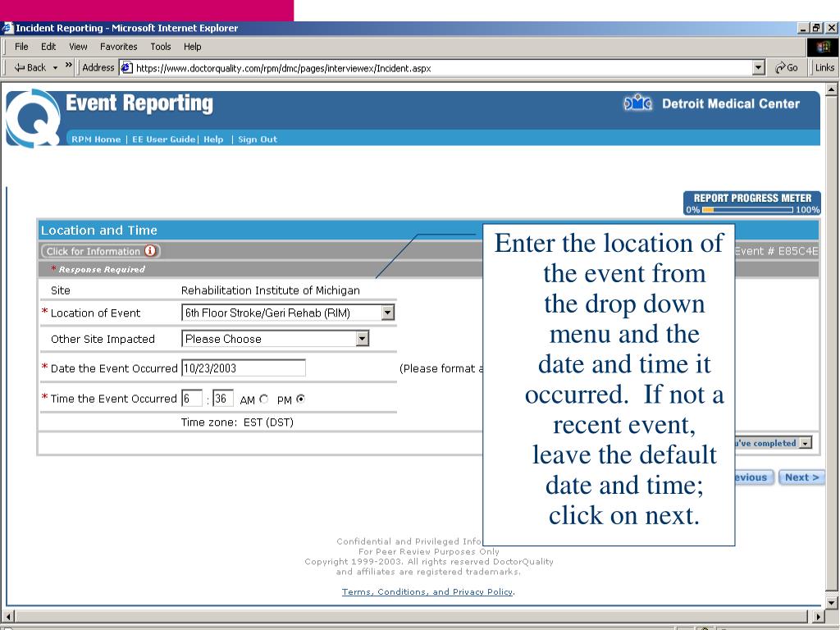The image size is (840, 630).
Task: Click the DoctorQuality Q logo
Action: 33,118
